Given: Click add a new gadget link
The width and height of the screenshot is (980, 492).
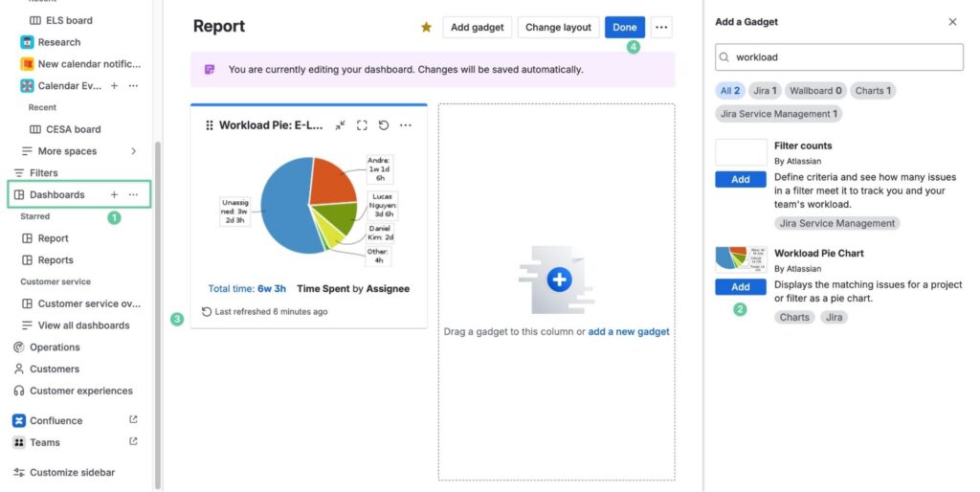Looking at the screenshot, I should (x=629, y=331).
